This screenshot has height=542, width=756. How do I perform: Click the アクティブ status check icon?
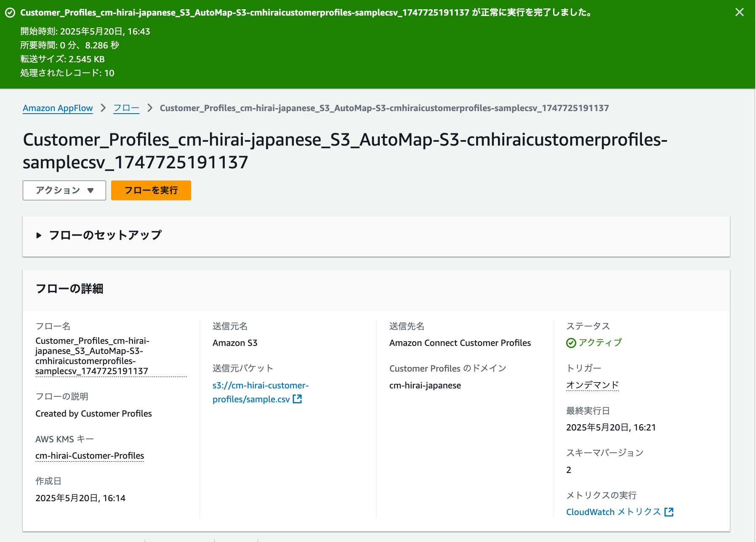point(571,343)
